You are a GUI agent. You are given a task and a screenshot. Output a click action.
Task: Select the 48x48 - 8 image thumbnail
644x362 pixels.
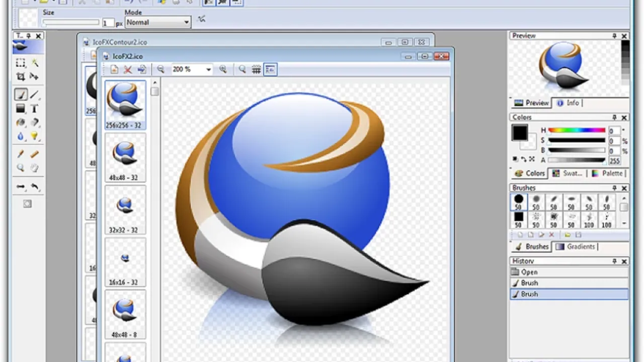125,315
